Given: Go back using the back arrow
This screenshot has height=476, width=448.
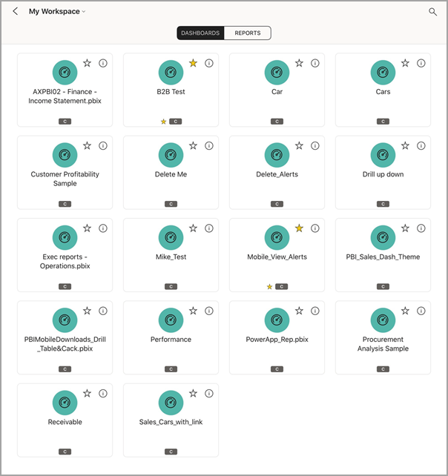Looking at the screenshot, I should click(16, 12).
